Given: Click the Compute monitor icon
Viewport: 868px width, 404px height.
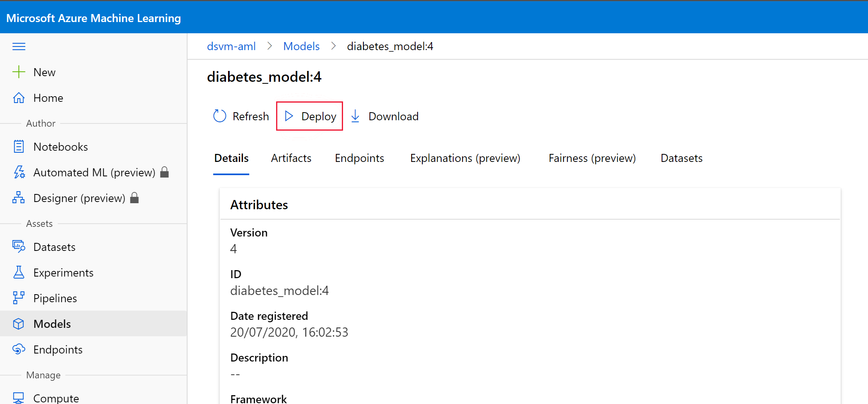Looking at the screenshot, I should click(x=19, y=398).
